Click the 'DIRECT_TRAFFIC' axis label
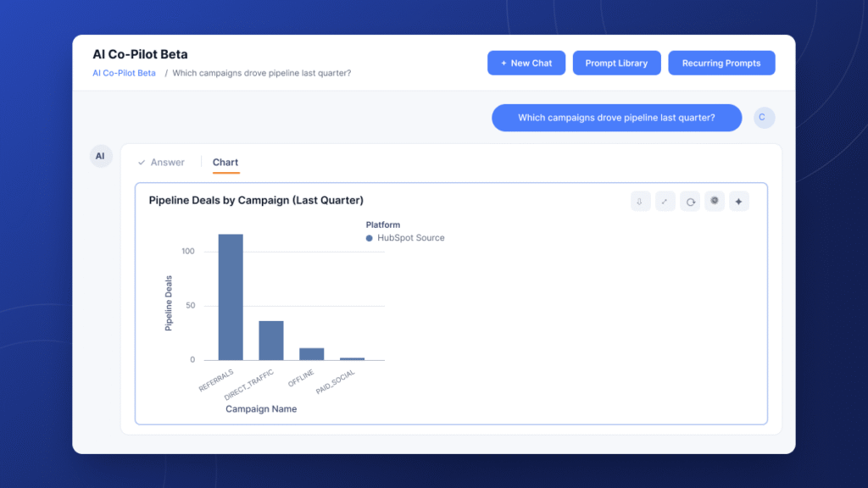 tap(249, 385)
